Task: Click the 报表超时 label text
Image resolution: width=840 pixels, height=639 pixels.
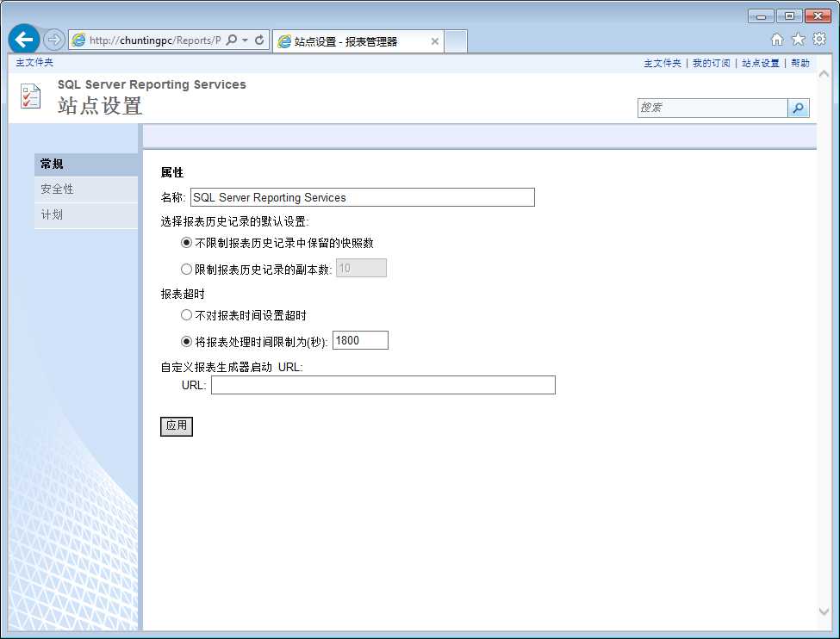Action: pos(183,294)
